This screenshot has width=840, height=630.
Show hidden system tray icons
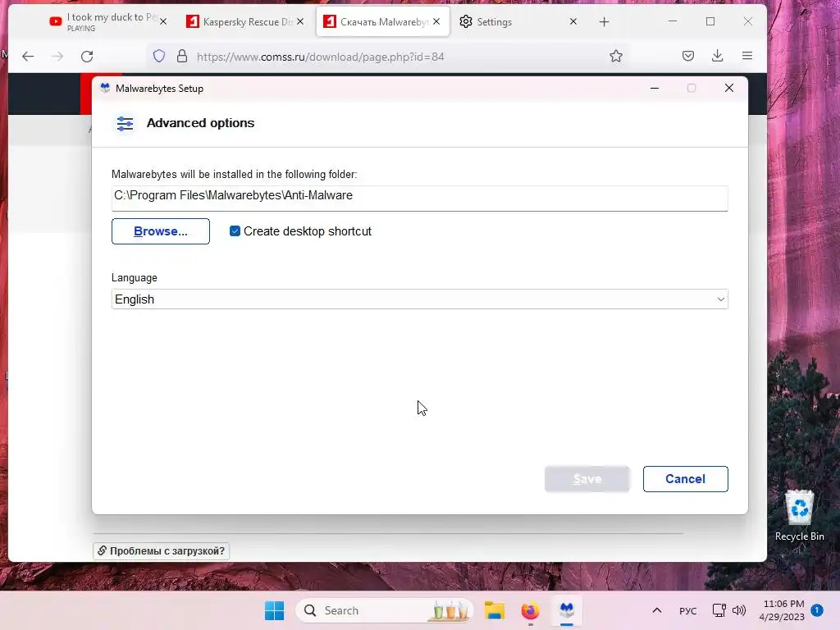pos(657,610)
